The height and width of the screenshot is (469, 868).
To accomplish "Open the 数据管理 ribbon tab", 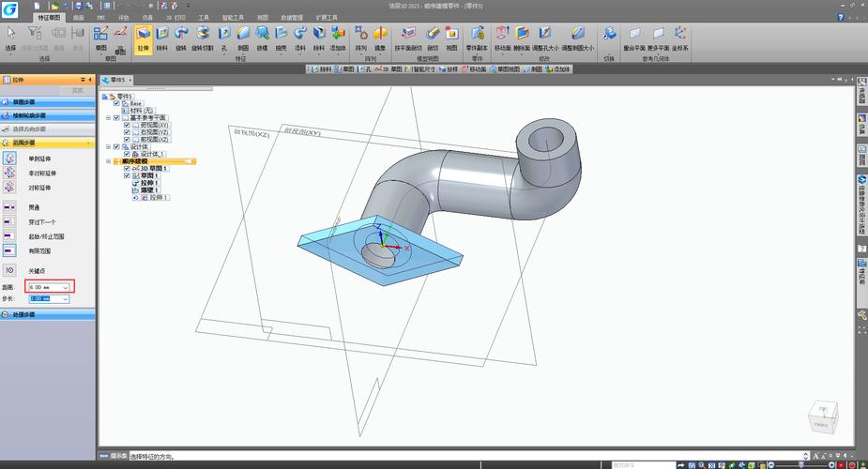I will tap(292, 18).
